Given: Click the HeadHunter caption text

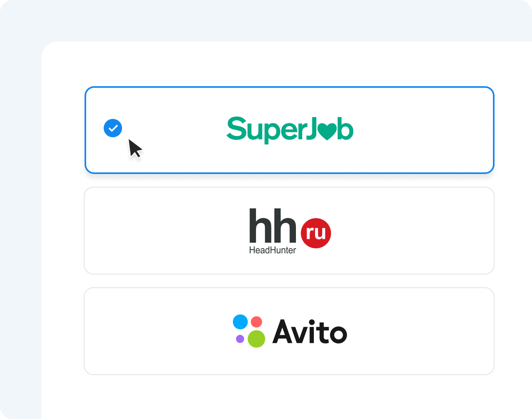Looking at the screenshot, I should tap(272, 250).
